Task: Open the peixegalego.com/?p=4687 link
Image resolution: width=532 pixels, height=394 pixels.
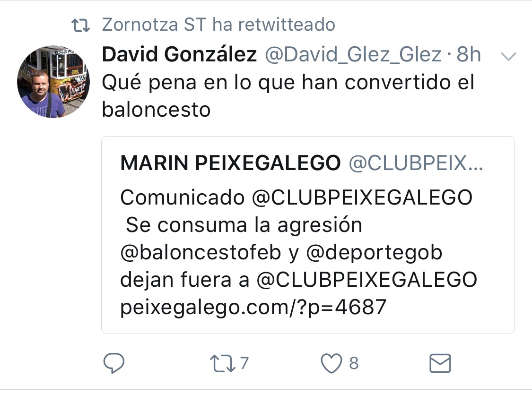Action: pos(253,308)
